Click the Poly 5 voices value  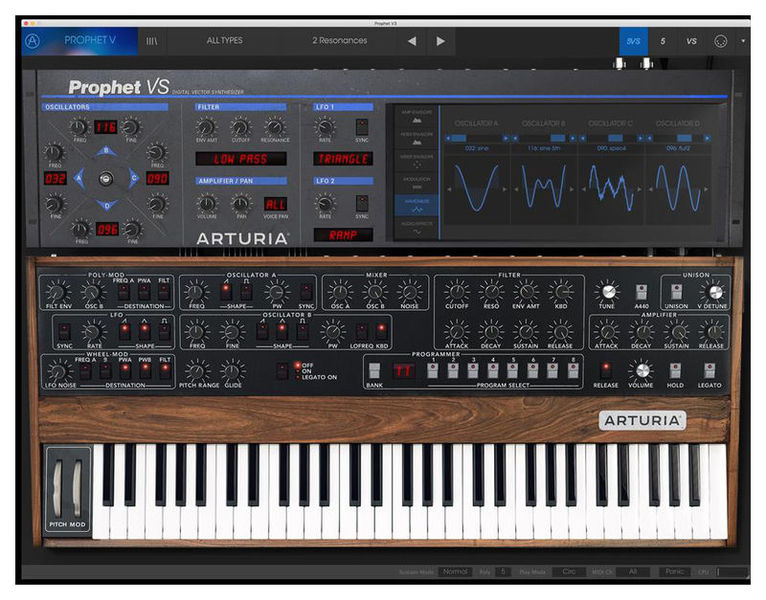pyautogui.click(x=503, y=572)
